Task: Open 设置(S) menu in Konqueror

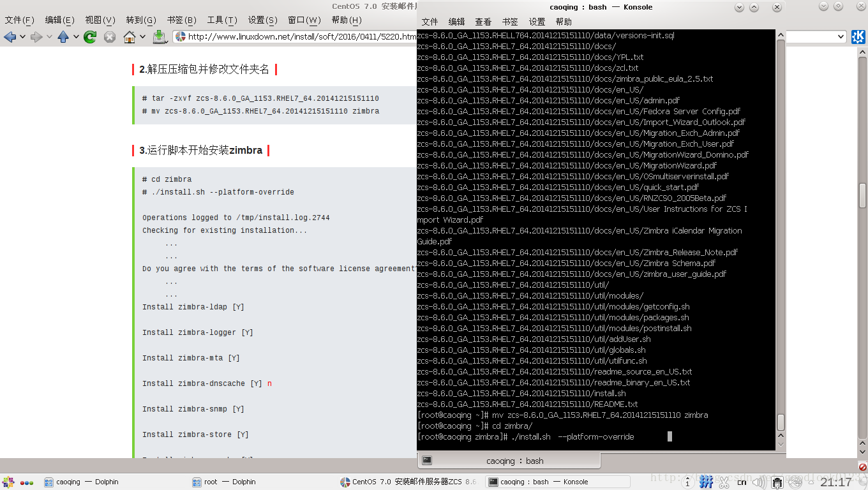Action: [x=262, y=20]
